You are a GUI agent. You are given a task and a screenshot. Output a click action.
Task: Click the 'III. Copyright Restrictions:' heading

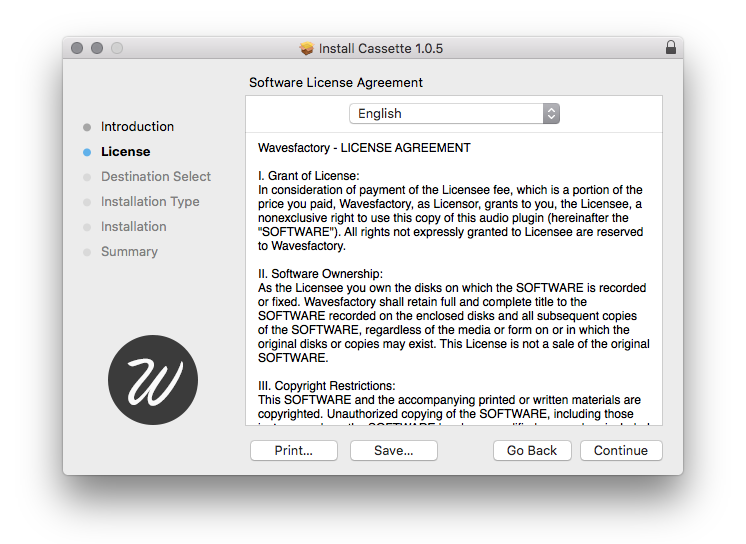pos(326,386)
